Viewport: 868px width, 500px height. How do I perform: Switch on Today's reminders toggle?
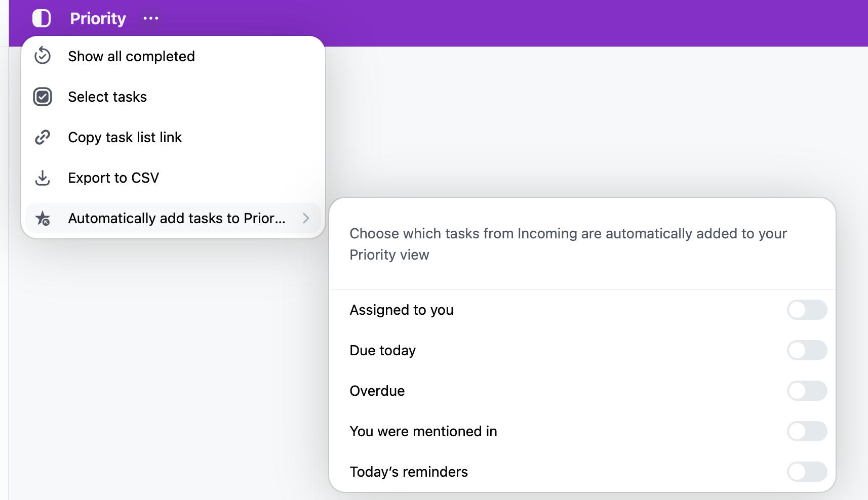pos(807,472)
